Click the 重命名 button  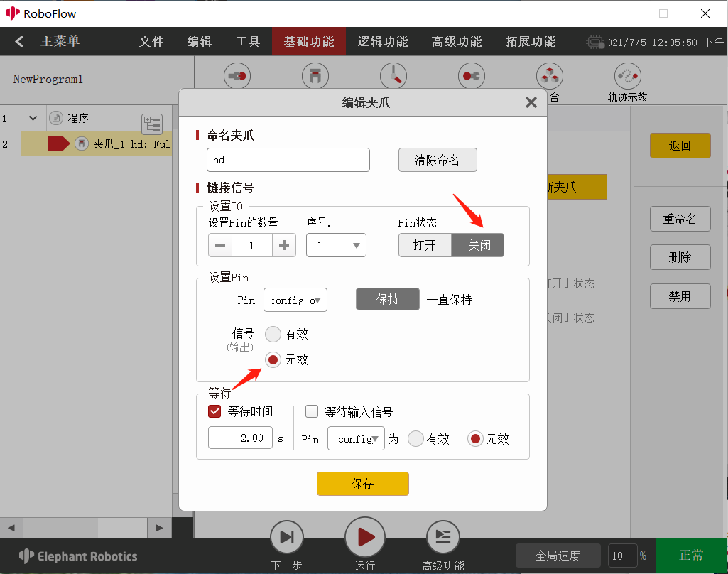point(680,219)
